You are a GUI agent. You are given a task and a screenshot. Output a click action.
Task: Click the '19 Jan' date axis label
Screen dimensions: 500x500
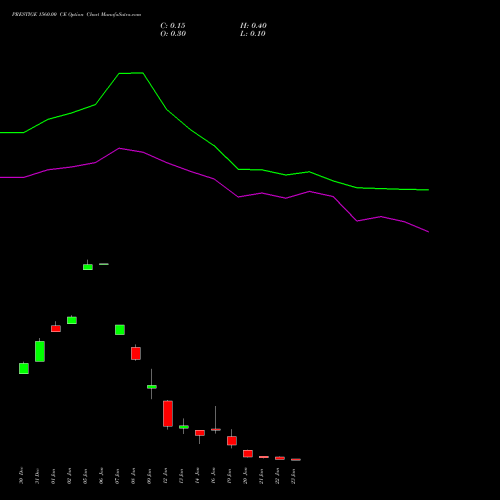click(229, 476)
